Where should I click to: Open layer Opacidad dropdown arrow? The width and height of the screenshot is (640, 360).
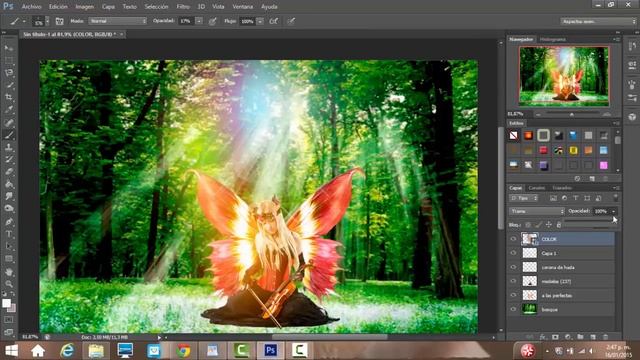click(613, 211)
